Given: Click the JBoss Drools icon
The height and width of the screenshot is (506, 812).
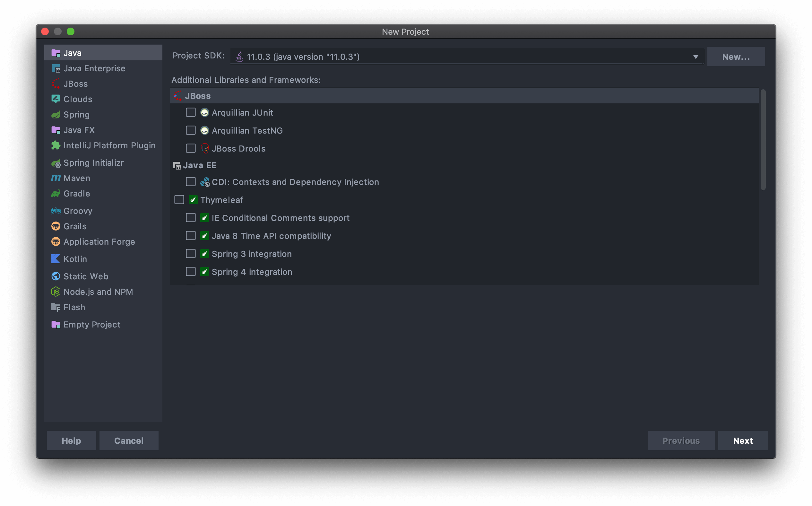Looking at the screenshot, I should [x=204, y=149].
